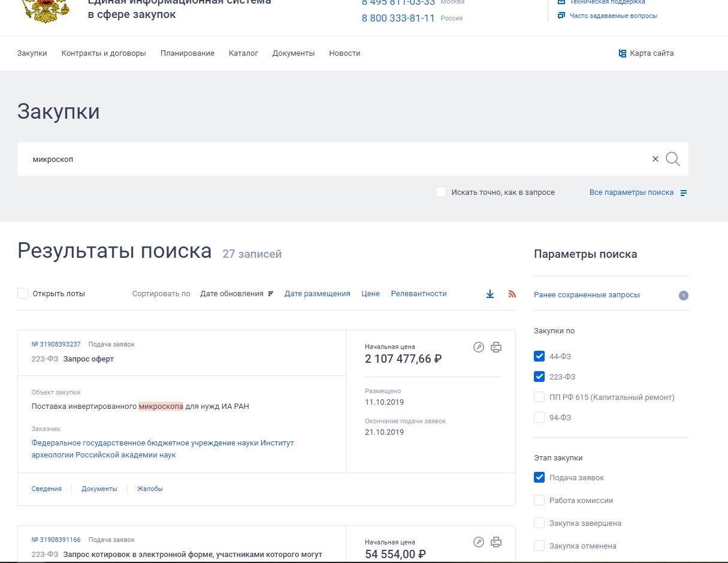Enable "Искать точно, как в запросе" checkbox

(x=441, y=192)
